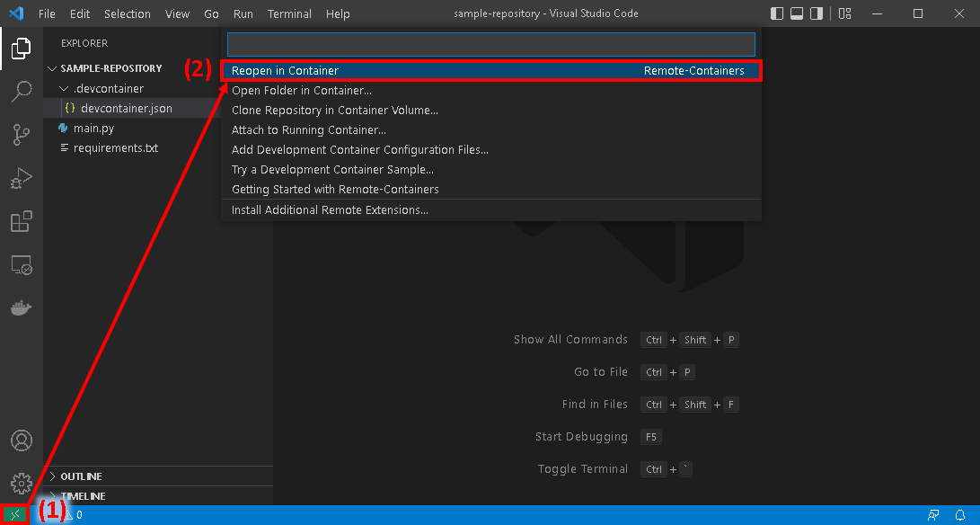Select Add Development Container Configuration Files
The width and height of the screenshot is (980, 525).
click(x=491, y=149)
